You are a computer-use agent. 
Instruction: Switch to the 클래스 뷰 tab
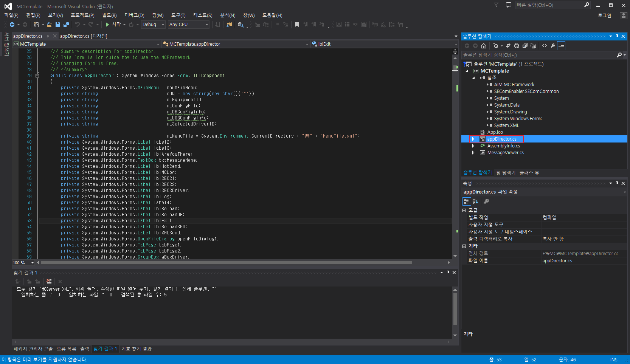(x=528, y=173)
